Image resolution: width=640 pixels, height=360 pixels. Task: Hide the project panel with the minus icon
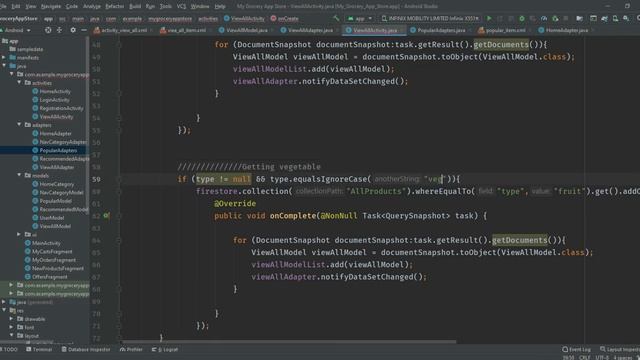pos(84,30)
